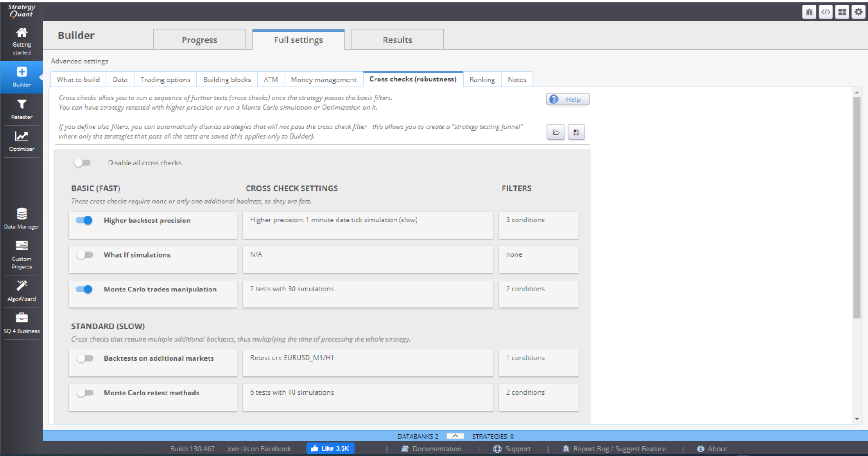
Task: Open the none filter for What If
Action: point(539,259)
